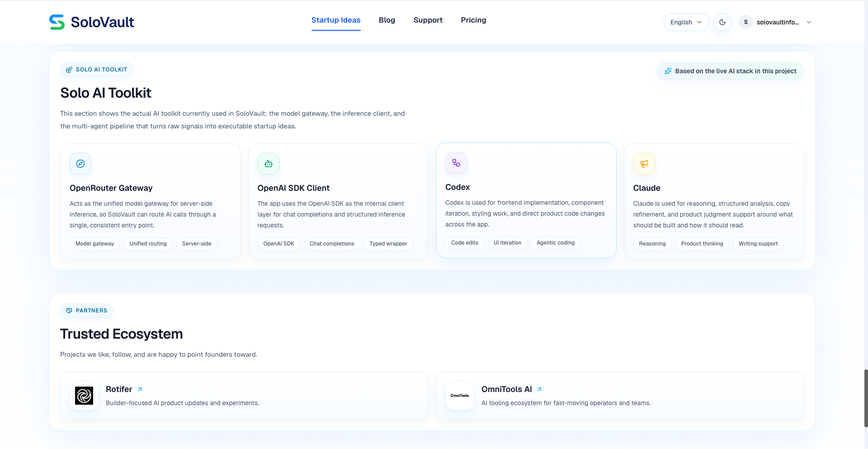
Task: Click the SoloVault S logo icon
Action: [57, 22]
